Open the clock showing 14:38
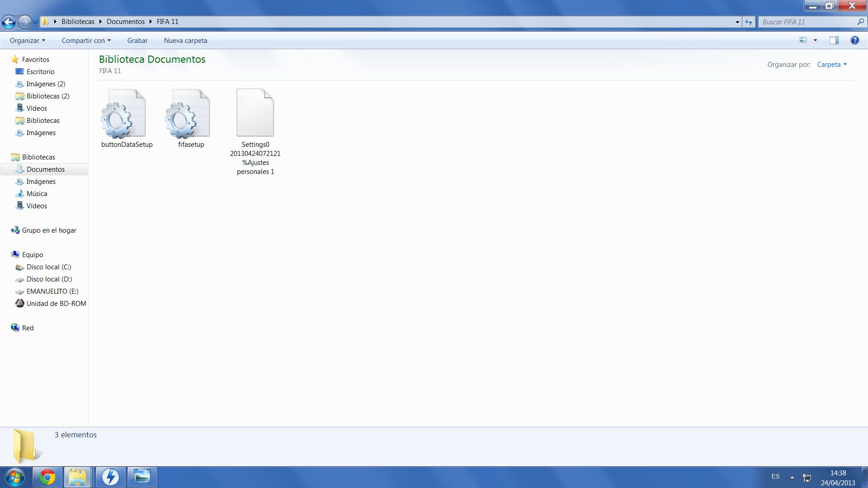The image size is (868, 488). pyautogui.click(x=838, y=478)
